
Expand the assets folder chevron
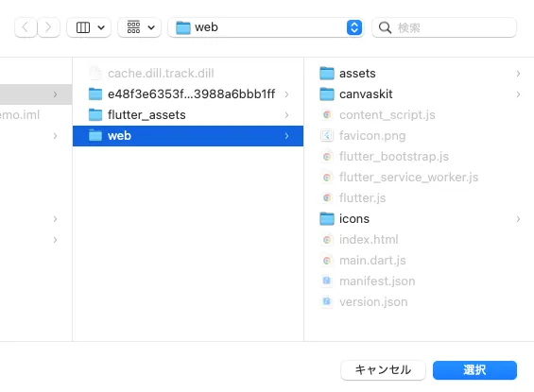(518, 74)
